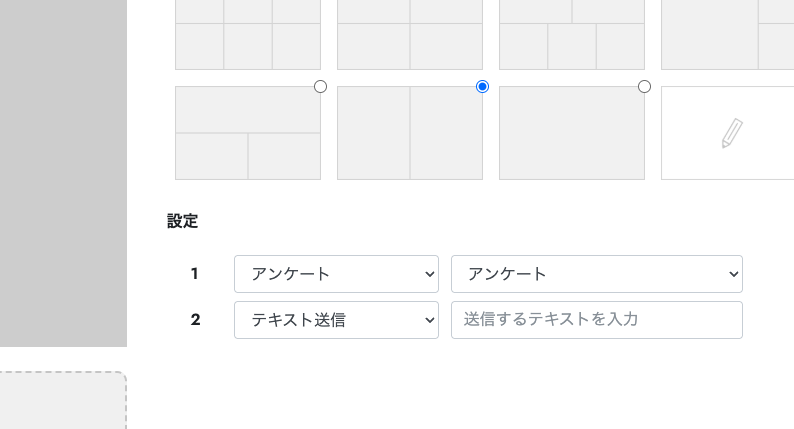Select the six-cell grid layout thumbnail

pyautogui.click(x=248, y=34)
